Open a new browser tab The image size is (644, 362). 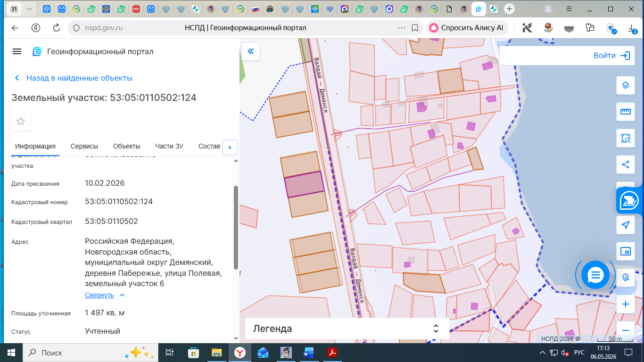[509, 9]
